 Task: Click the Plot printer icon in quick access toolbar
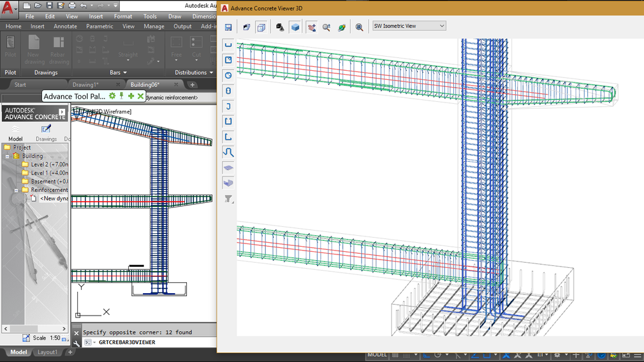pos(72,6)
